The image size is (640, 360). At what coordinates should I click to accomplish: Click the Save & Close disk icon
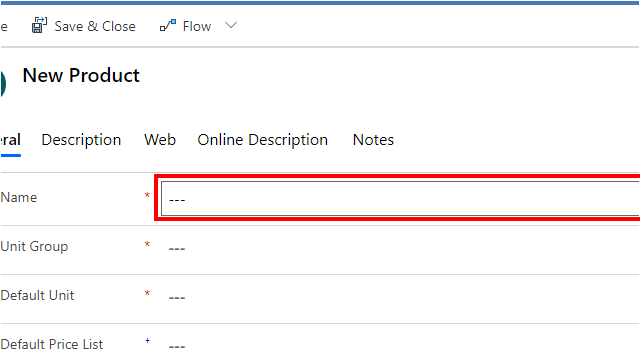tap(39, 25)
